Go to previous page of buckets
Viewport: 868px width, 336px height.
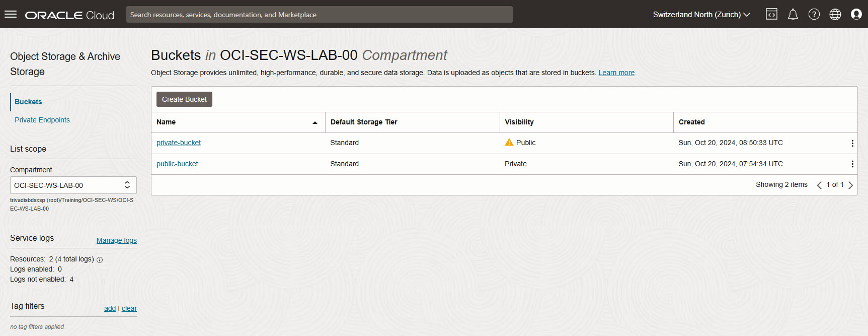point(819,185)
